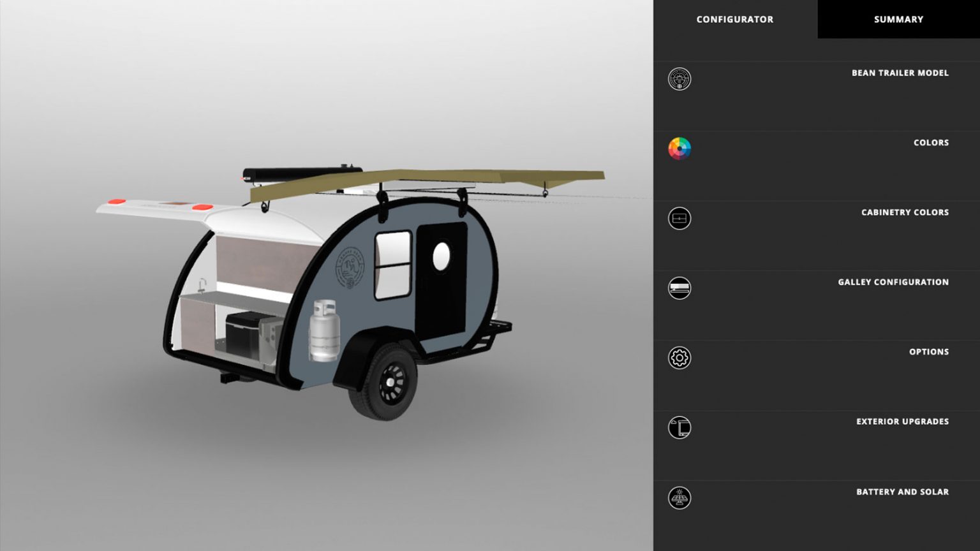This screenshot has width=980, height=551.
Task: Click the Cabinetry Colors label
Action: 904,212
